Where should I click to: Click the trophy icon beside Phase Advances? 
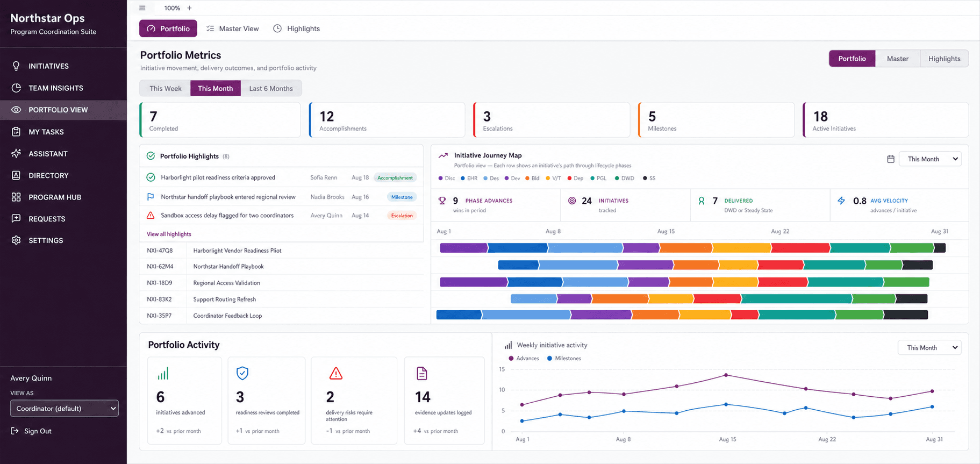(x=442, y=201)
